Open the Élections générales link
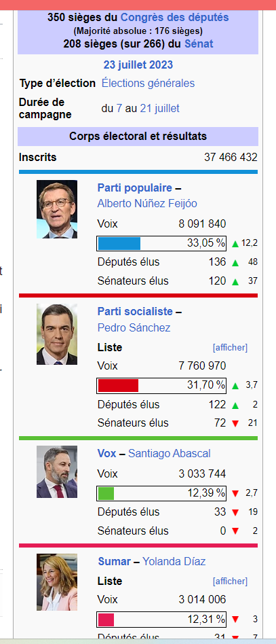The image size is (276, 644). coord(148,84)
